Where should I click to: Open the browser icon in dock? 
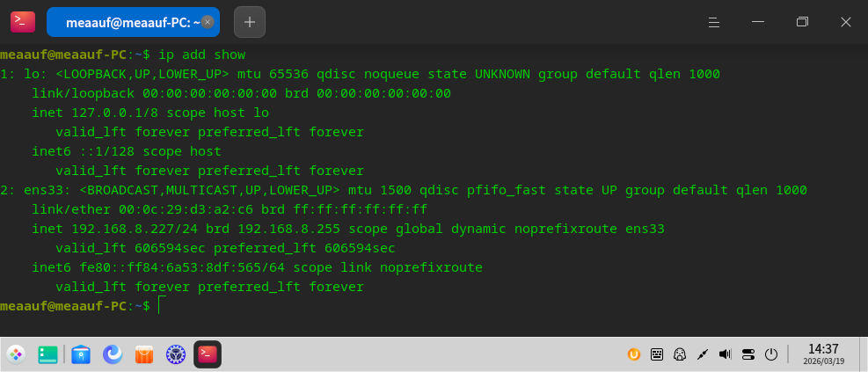113,354
